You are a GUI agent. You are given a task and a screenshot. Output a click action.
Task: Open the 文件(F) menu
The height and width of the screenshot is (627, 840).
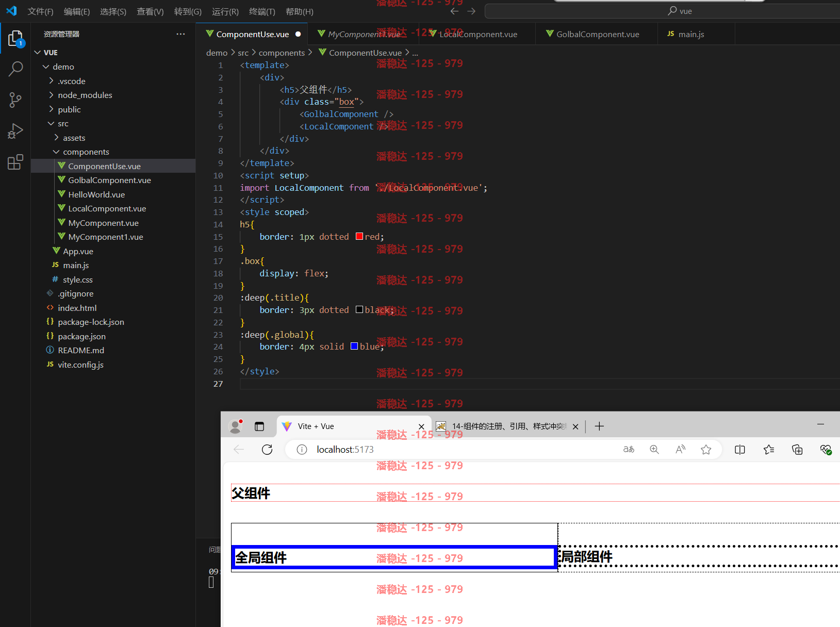tap(40, 11)
